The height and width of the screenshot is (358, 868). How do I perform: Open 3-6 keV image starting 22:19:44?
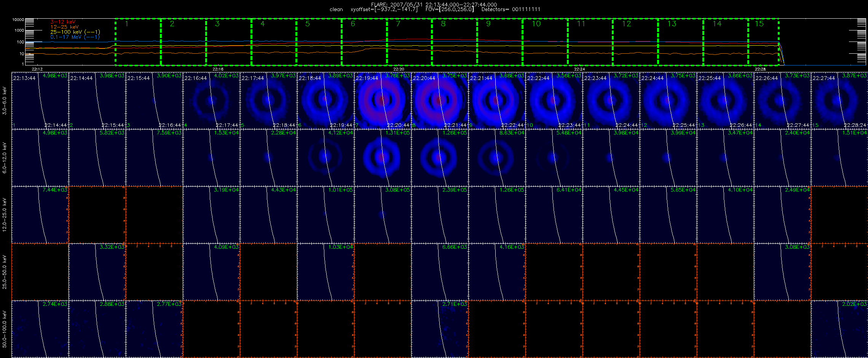point(383,100)
